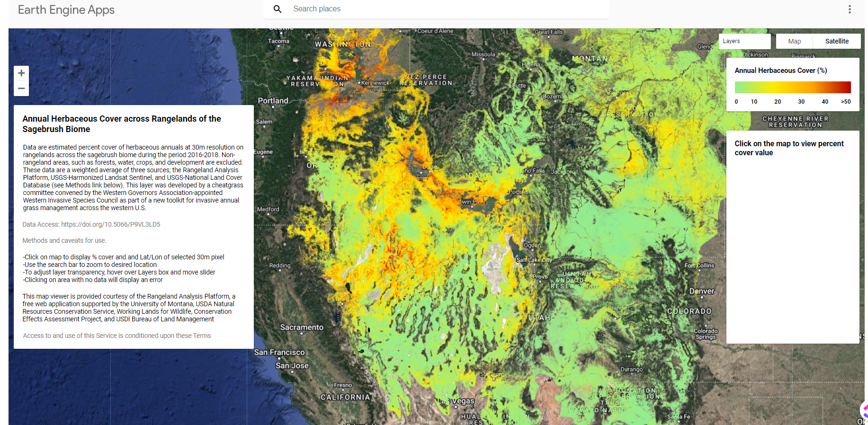Click the Medford map label

click(268, 209)
